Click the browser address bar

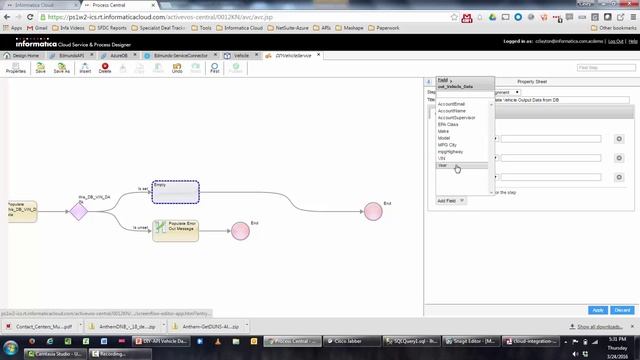(x=245, y=17)
